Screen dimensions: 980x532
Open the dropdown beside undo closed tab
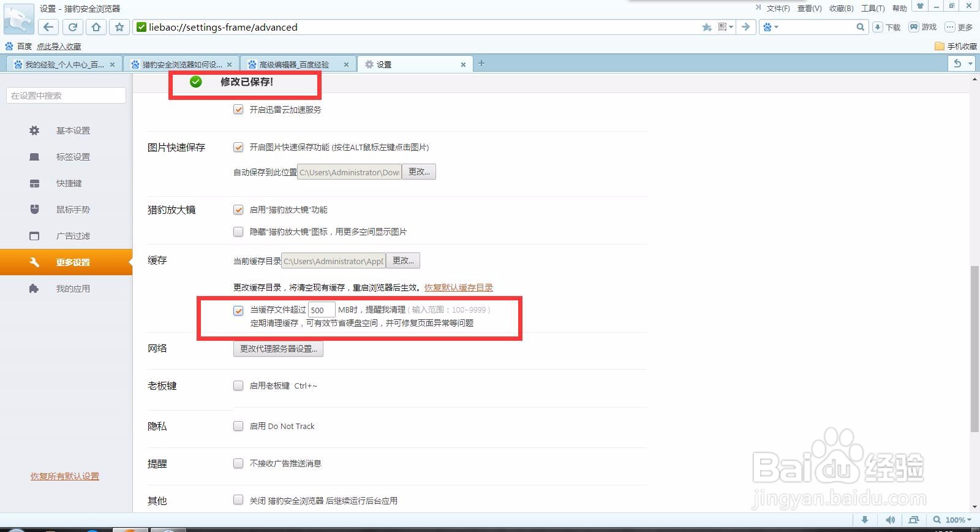pyautogui.click(x=970, y=63)
